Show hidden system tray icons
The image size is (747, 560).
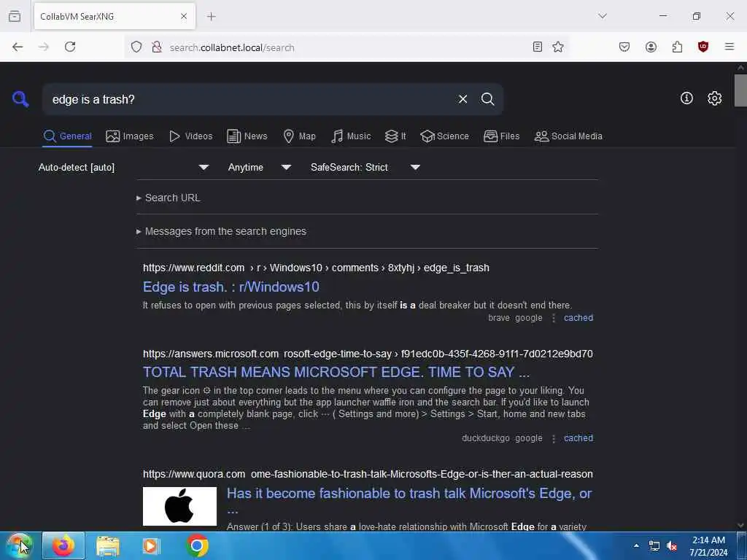tap(636, 546)
